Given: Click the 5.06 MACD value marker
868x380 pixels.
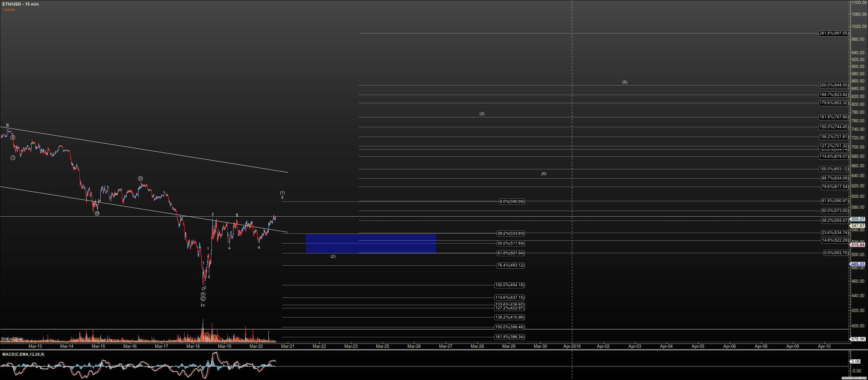Looking at the screenshot, I should (856, 361).
